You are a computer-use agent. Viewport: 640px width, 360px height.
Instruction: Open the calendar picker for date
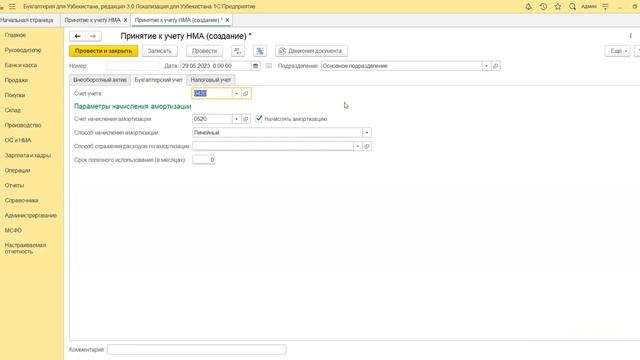point(255,66)
